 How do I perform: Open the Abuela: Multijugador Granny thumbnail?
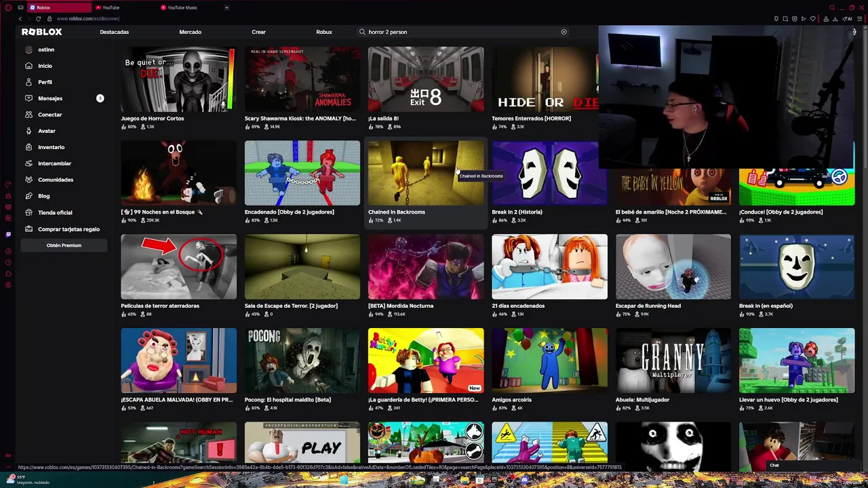673,361
